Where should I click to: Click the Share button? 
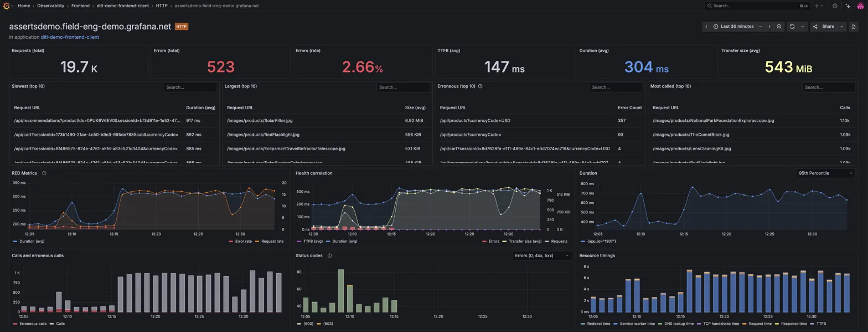click(824, 27)
